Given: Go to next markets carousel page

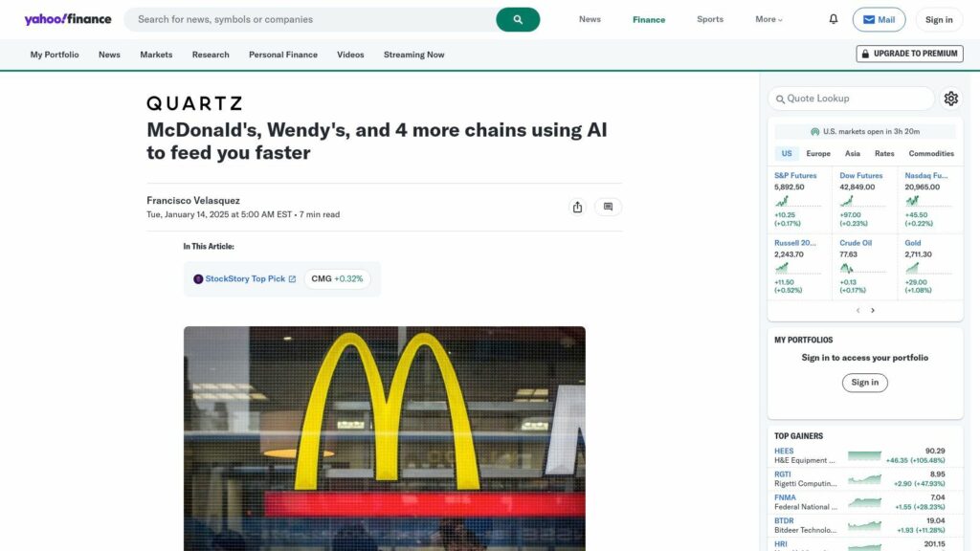Looking at the screenshot, I should [873, 311].
